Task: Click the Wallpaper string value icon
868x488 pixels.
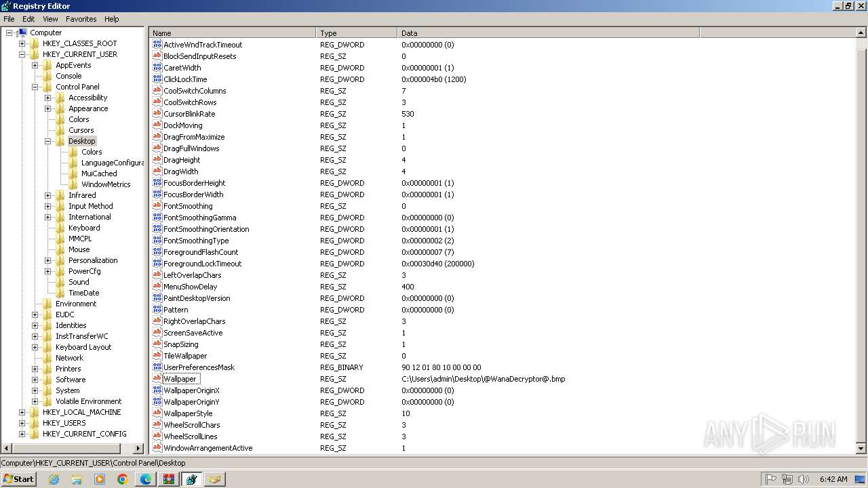Action: 157,379
